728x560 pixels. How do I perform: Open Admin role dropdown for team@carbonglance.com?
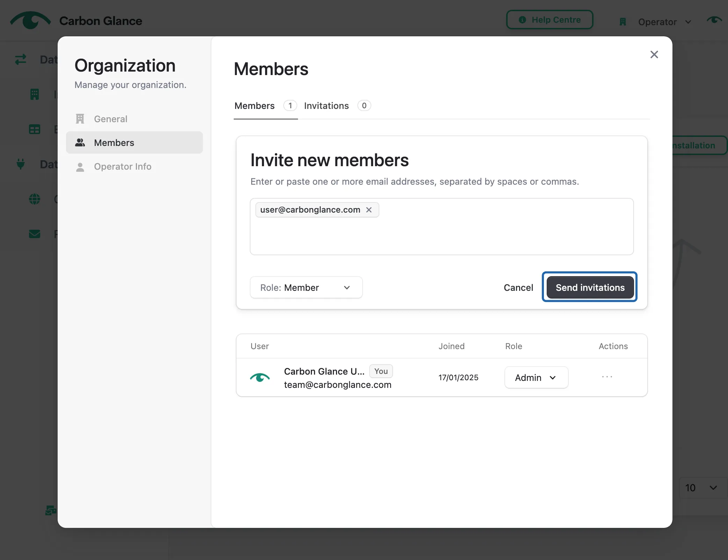tap(536, 377)
